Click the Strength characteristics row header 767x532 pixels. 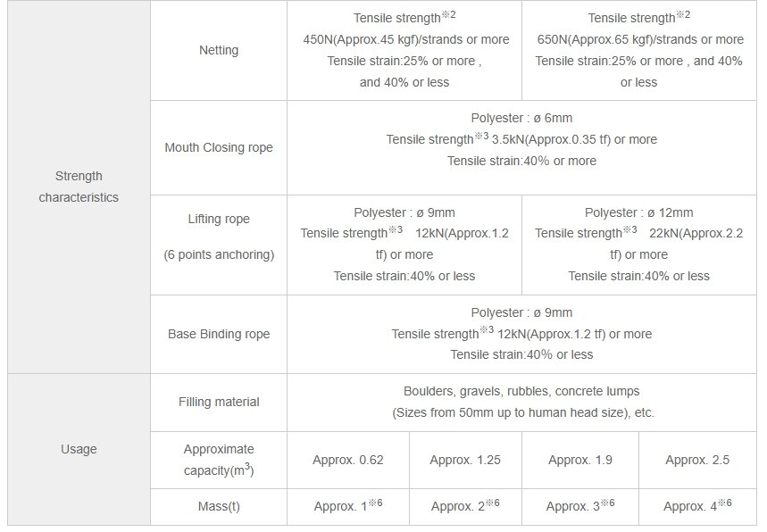[x=79, y=187]
